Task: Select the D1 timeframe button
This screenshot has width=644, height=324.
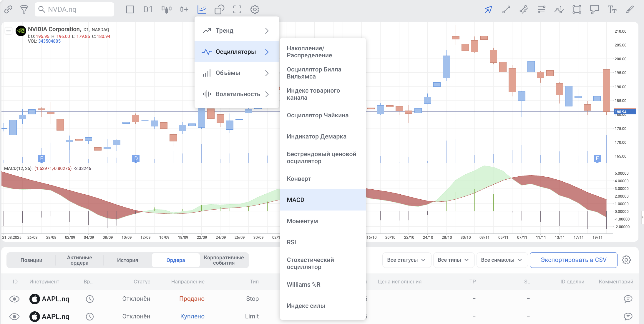Action: [x=148, y=9]
